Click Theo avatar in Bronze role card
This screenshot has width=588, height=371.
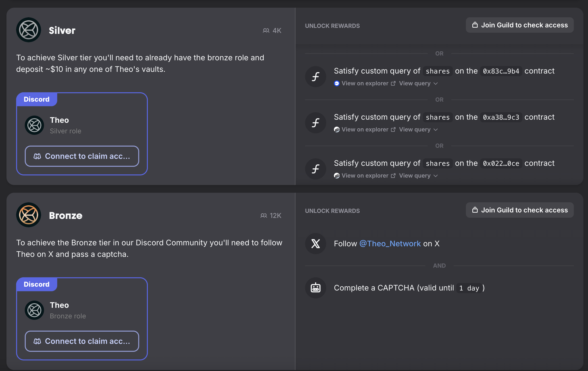pyautogui.click(x=34, y=310)
